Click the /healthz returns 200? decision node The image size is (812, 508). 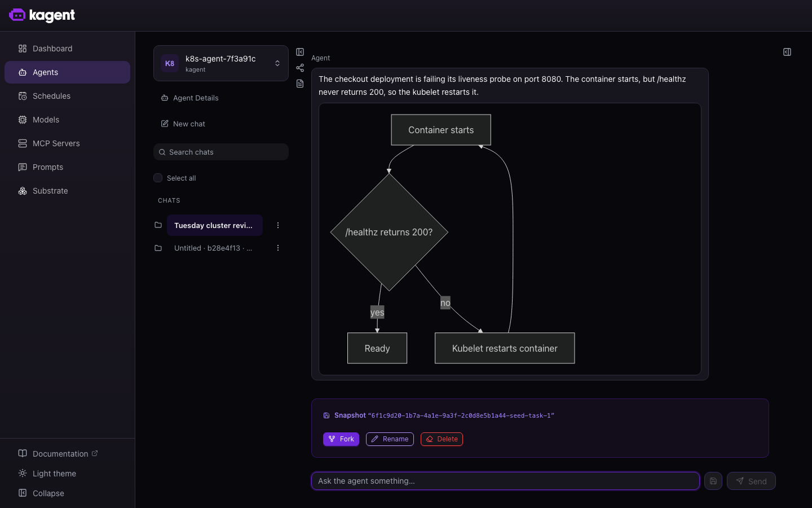pos(389,232)
